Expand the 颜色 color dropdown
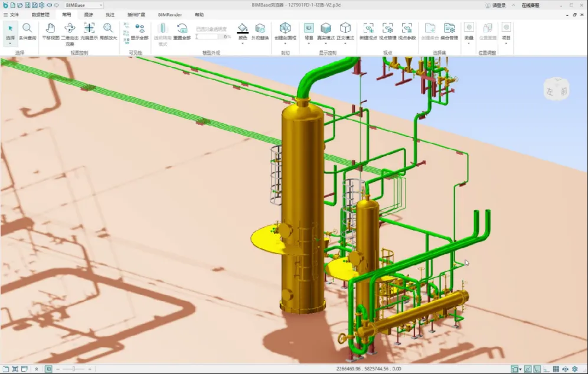This screenshot has height=374, width=588. [x=243, y=43]
